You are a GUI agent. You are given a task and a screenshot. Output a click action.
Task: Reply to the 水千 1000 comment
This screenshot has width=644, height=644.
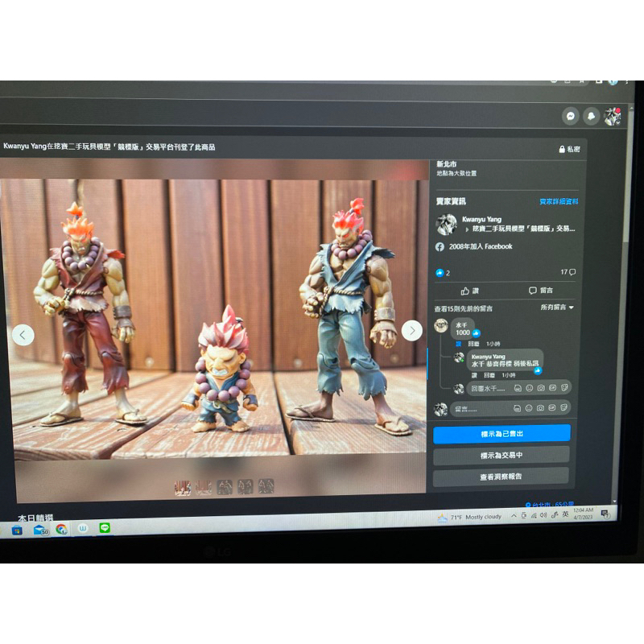[473, 344]
